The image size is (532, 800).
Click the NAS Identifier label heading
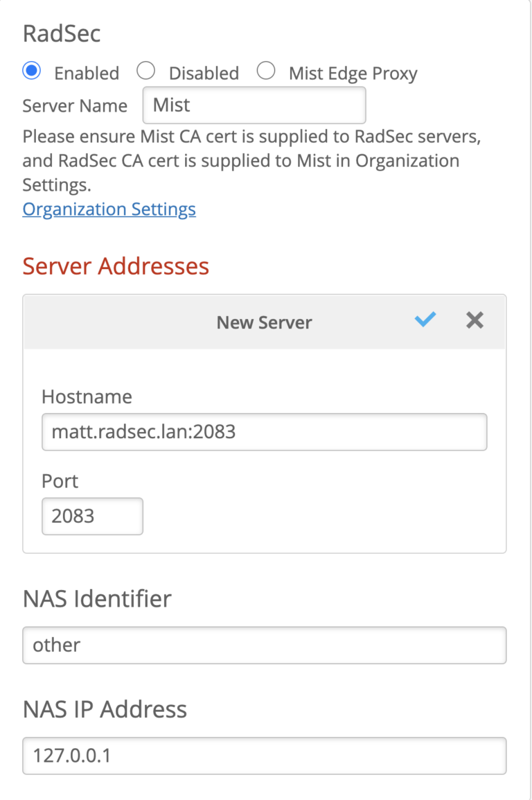point(96,599)
